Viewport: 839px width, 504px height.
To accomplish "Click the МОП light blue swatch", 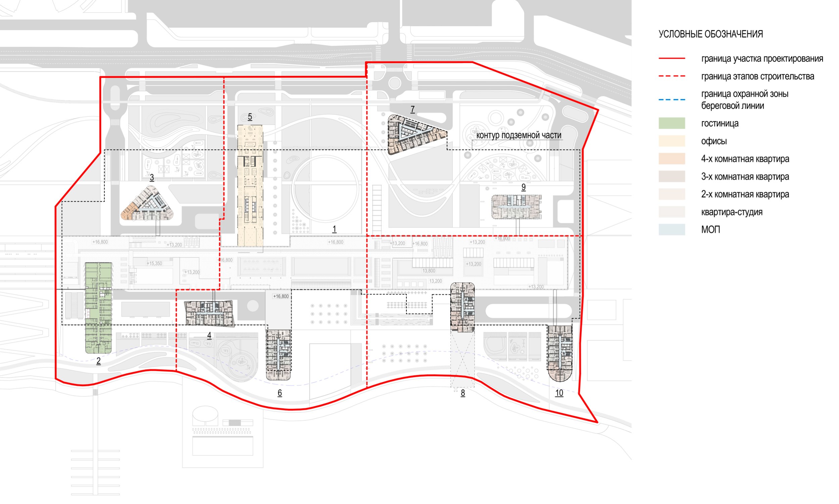I will (x=671, y=230).
